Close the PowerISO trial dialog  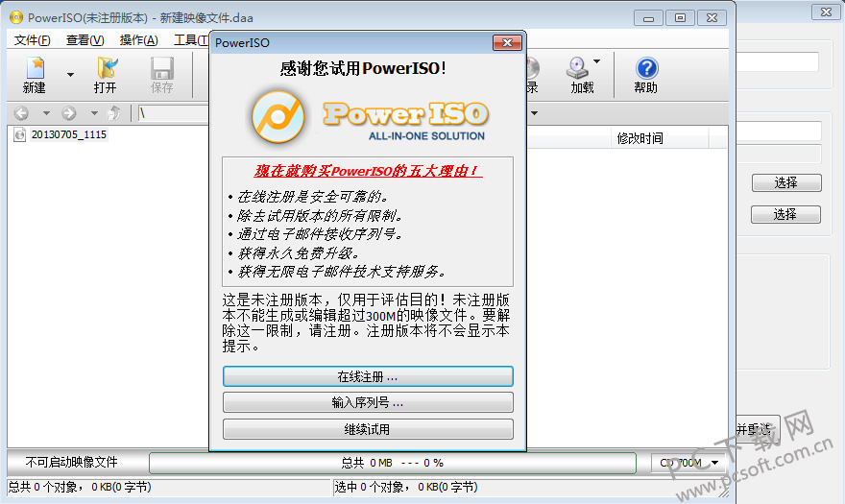click(507, 42)
